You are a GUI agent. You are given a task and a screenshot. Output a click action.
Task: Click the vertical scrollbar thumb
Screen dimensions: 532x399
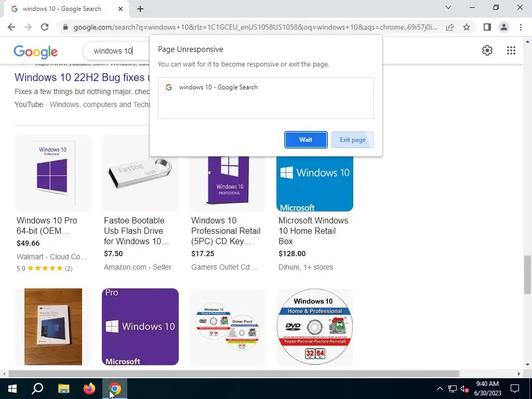click(527, 275)
